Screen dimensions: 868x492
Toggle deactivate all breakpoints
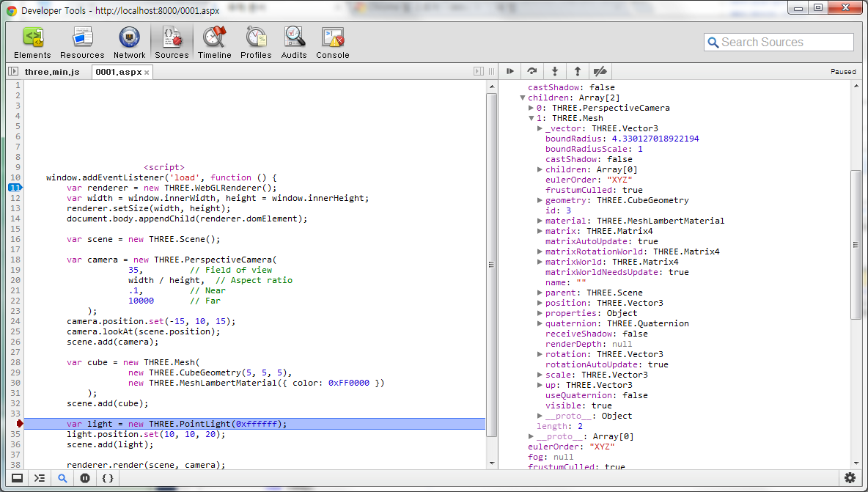(600, 71)
